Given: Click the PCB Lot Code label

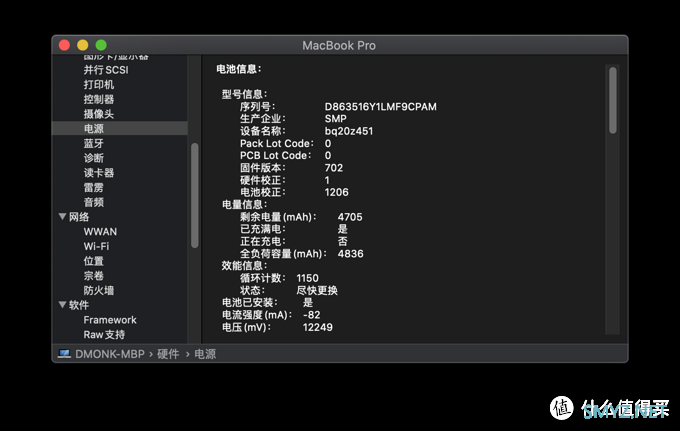Looking at the screenshot, I should coord(275,156).
